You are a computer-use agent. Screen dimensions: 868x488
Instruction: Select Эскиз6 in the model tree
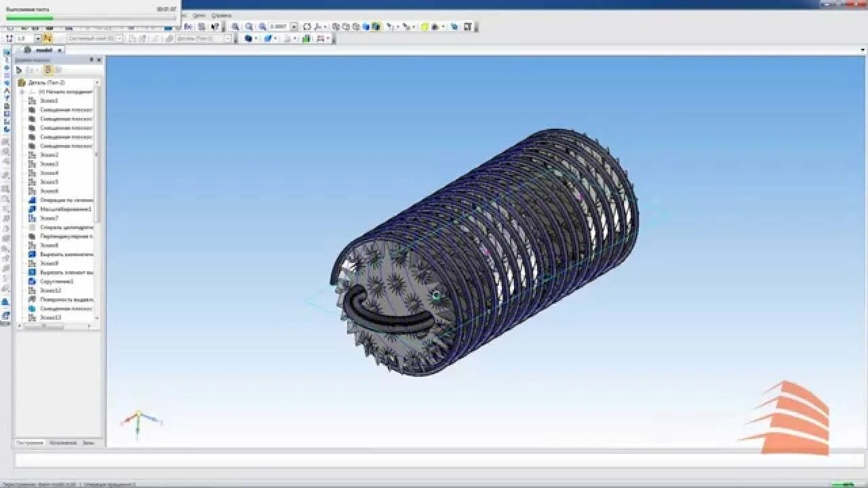pyautogui.click(x=48, y=190)
